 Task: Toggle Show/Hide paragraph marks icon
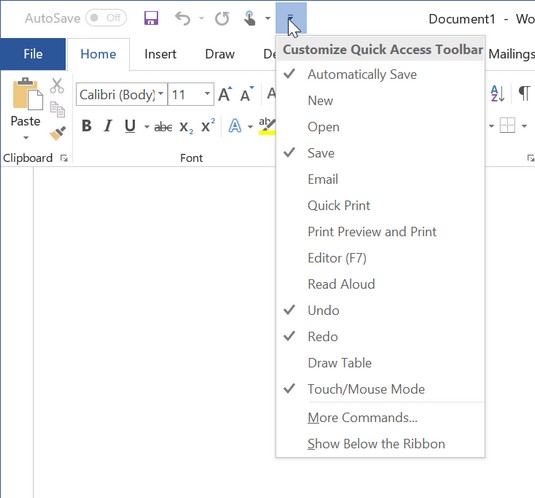[524, 93]
